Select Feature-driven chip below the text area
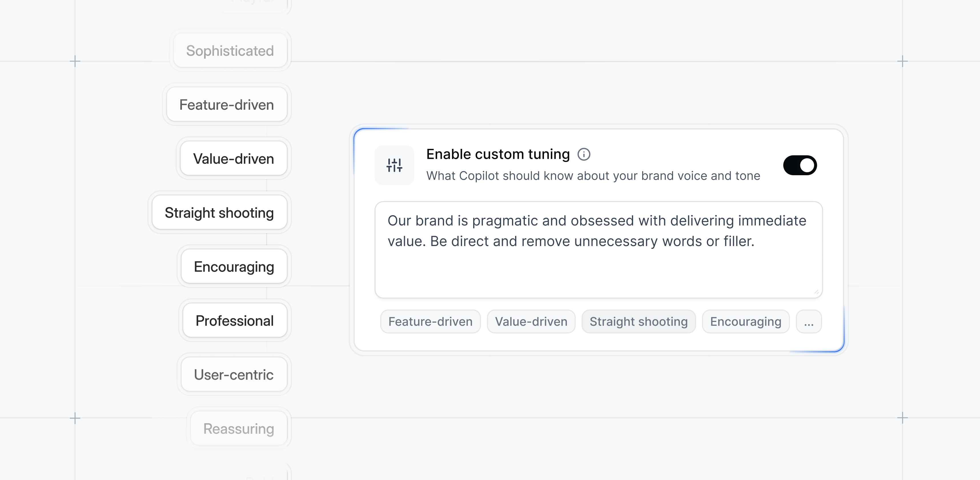The width and height of the screenshot is (980, 480). (x=430, y=322)
